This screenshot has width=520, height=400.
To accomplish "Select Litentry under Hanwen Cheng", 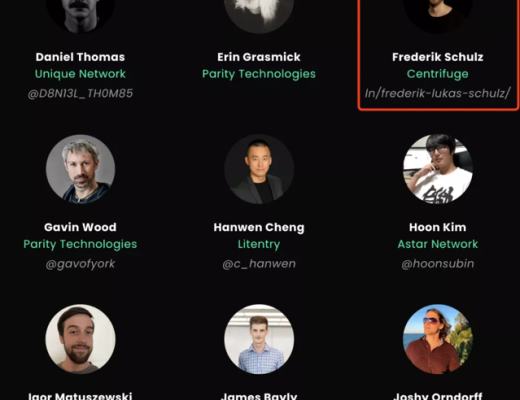I will 259,244.
